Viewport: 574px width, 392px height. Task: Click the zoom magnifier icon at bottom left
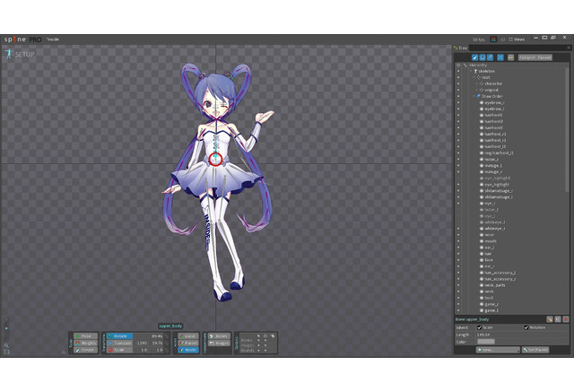point(6,345)
